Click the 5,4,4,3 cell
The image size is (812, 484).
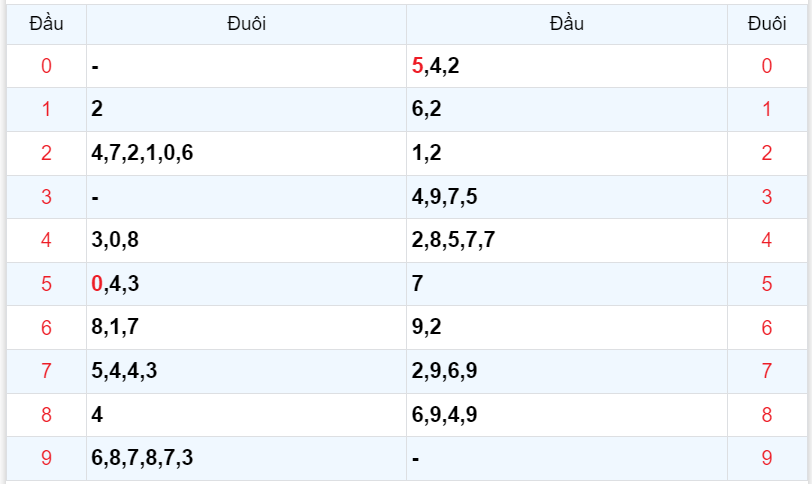[124, 371]
